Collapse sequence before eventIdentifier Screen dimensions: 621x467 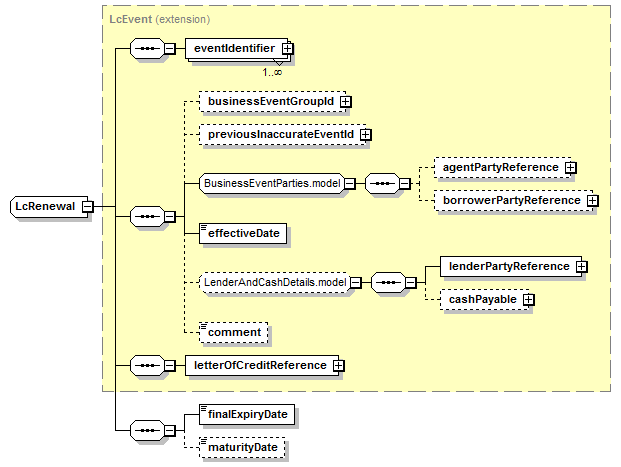tap(170, 48)
